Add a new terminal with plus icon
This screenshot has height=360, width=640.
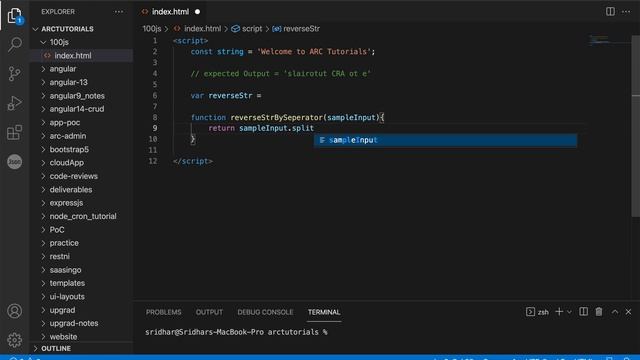click(559, 312)
